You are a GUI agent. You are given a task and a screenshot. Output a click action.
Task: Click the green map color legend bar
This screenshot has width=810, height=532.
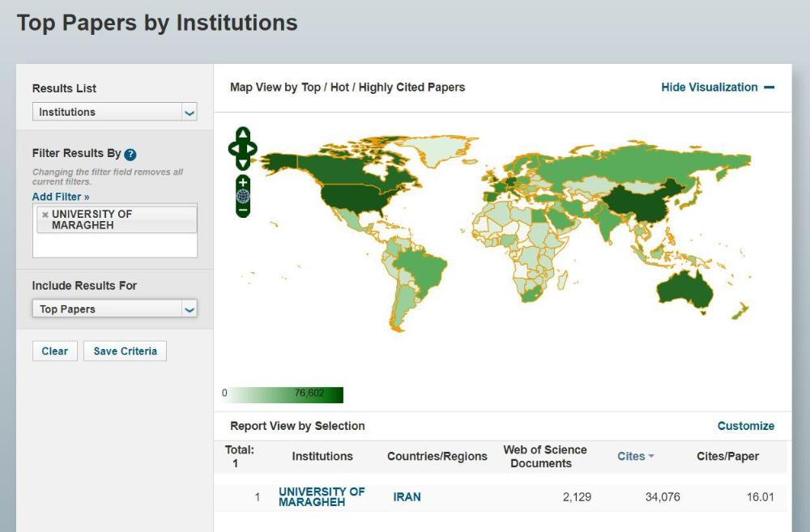click(x=287, y=394)
